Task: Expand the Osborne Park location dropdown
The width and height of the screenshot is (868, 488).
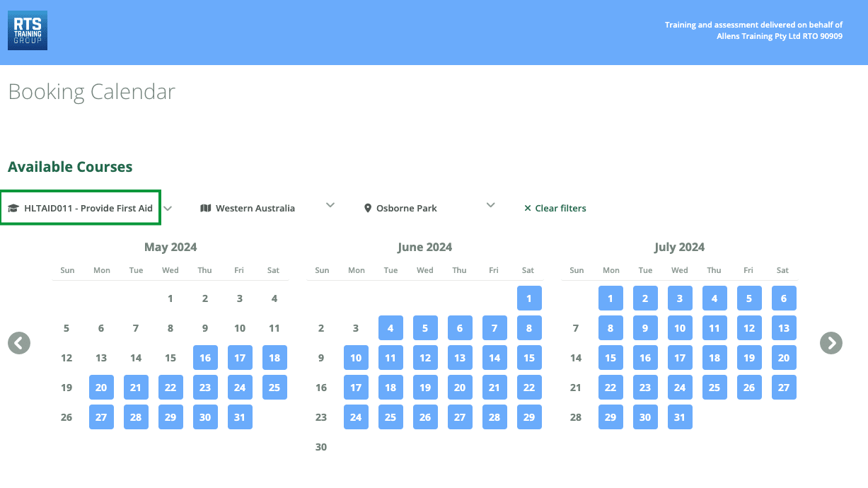Action: point(491,205)
